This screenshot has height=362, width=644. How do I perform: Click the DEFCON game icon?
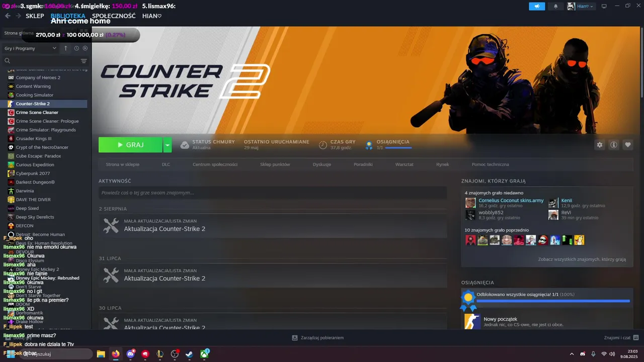point(11,226)
